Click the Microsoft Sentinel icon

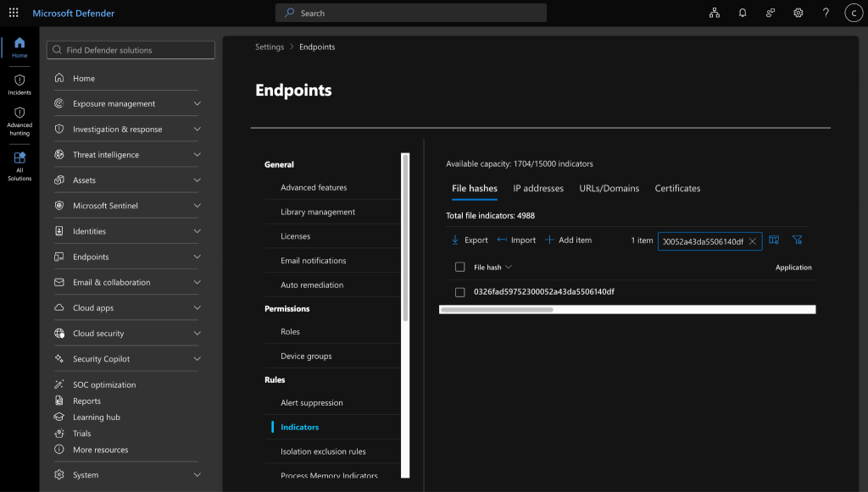click(59, 205)
